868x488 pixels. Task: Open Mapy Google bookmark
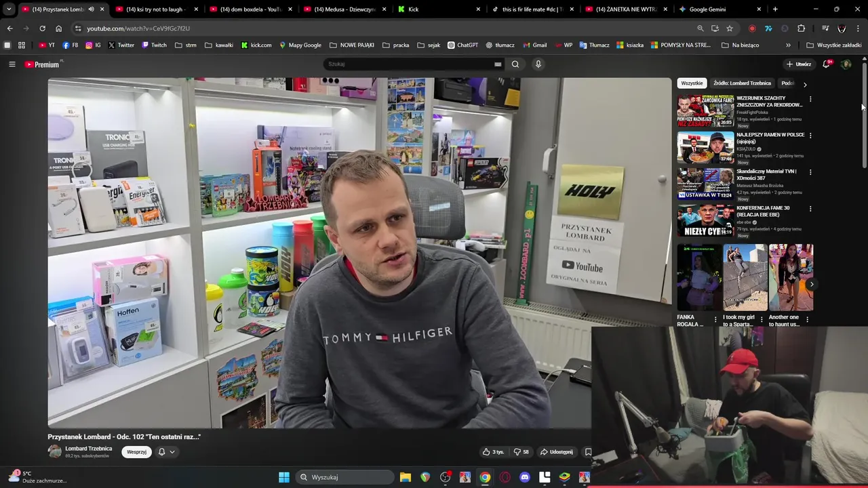(300, 45)
